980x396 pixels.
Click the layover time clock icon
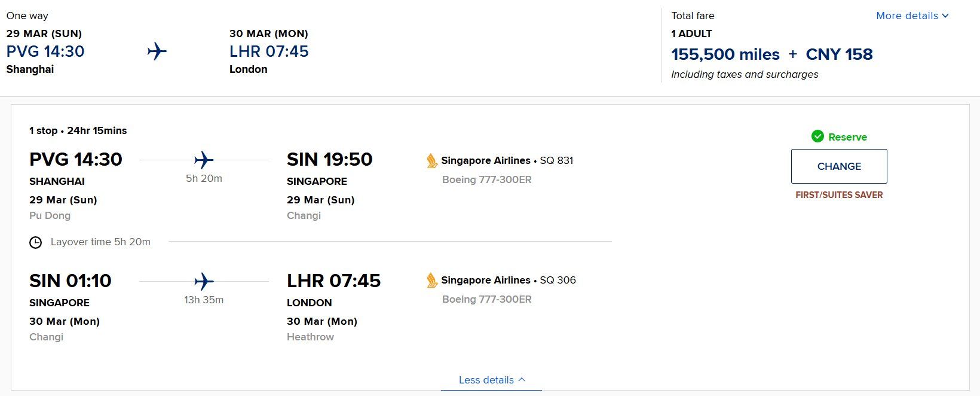36,242
